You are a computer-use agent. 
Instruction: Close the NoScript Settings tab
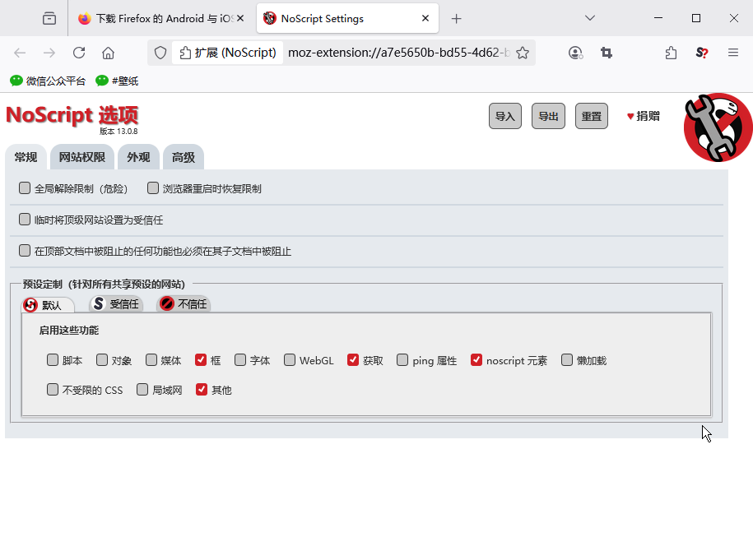pos(425,18)
